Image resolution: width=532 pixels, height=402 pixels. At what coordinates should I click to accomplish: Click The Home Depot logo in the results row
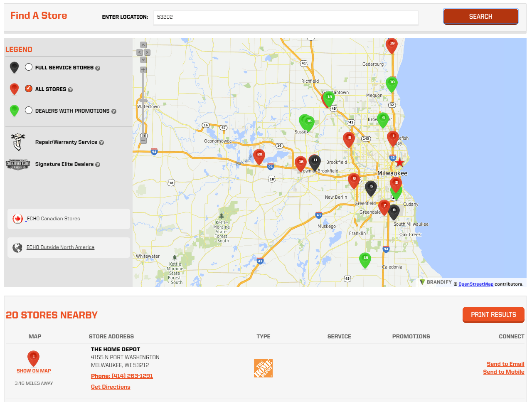tap(264, 368)
